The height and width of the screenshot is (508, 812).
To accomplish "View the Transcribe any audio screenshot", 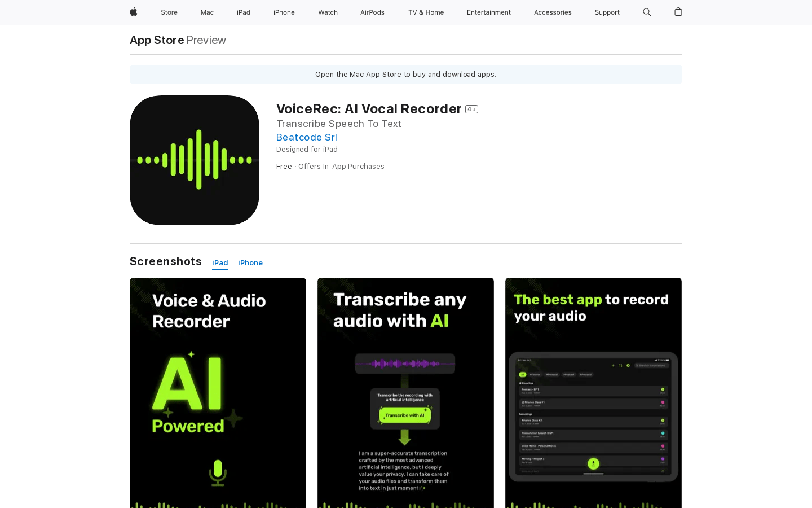I will click(x=405, y=393).
